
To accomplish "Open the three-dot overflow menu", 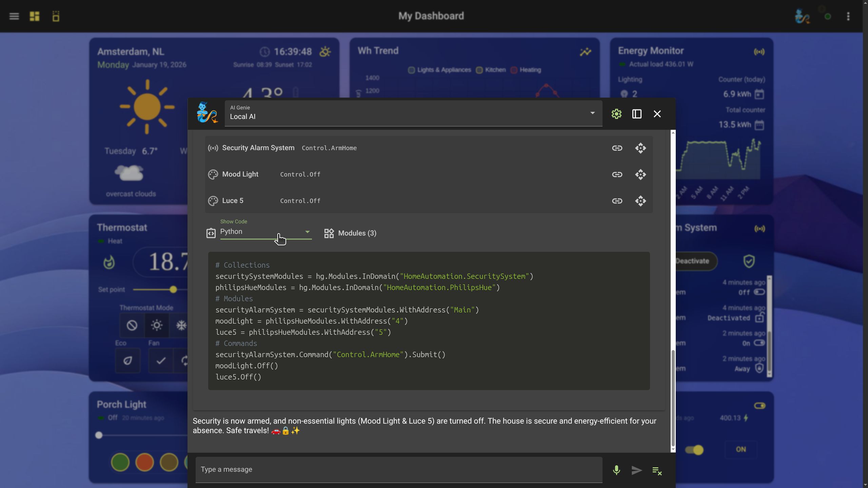I will click(848, 16).
